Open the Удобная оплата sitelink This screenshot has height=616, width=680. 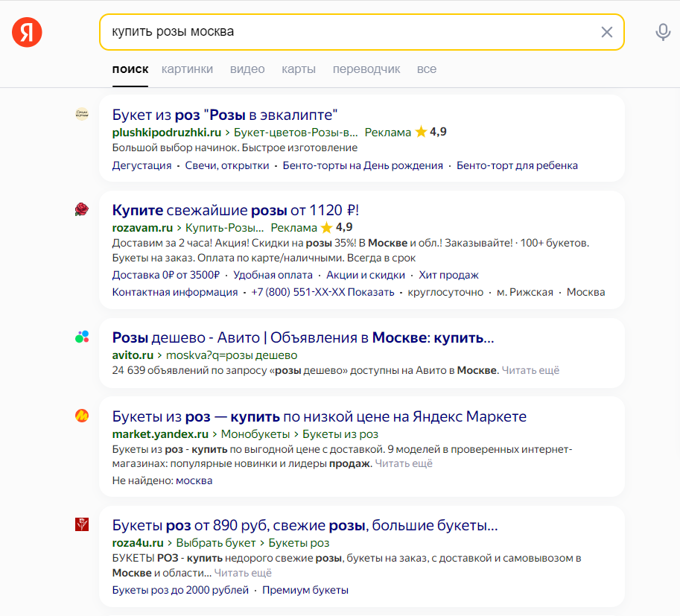(x=273, y=275)
